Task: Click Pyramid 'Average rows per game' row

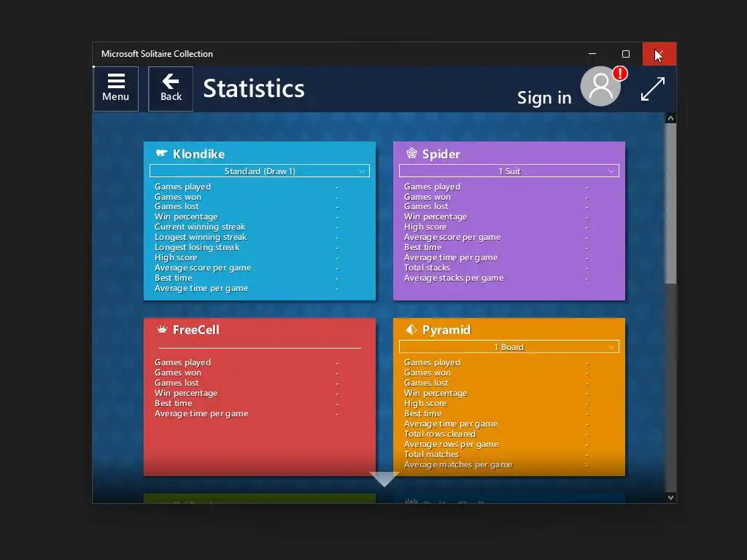Action: click(496, 444)
